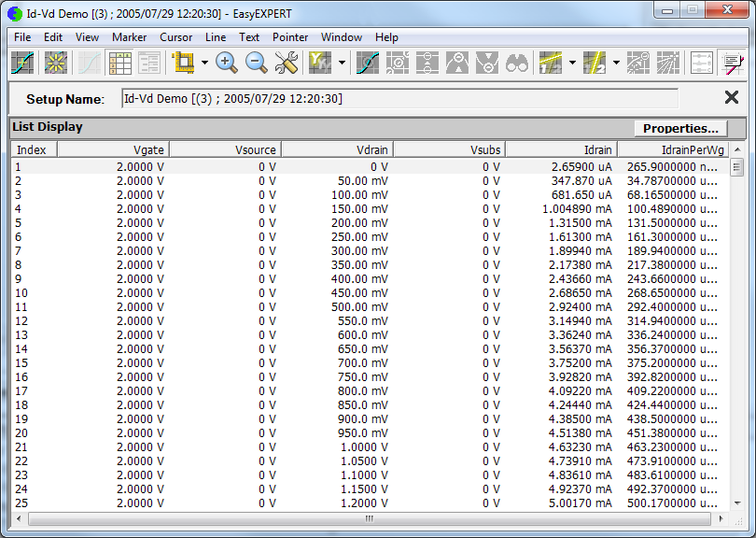Image resolution: width=756 pixels, height=538 pixels.
Task: Click the zoom in magnifier icon
Action: [227, 63]
